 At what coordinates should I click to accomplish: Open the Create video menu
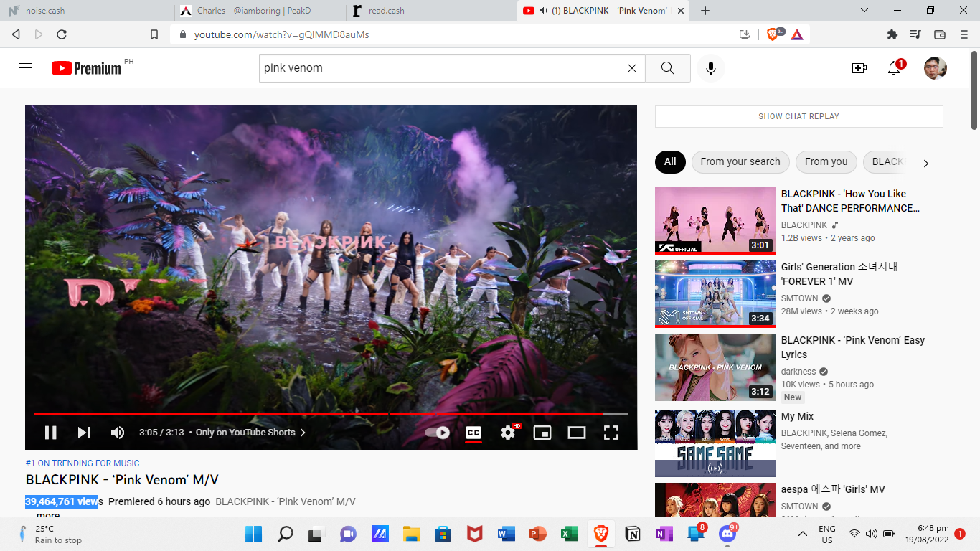(x=859, y=68)
